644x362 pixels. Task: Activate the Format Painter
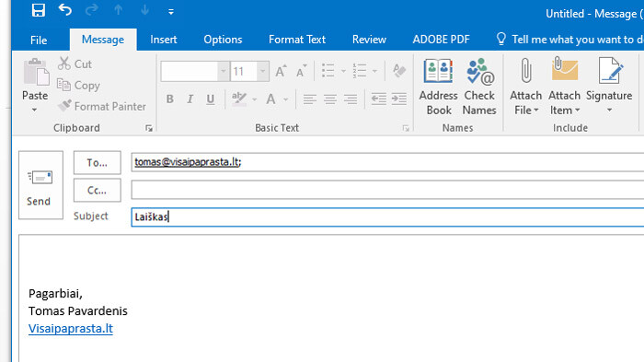[x=102, y=106]
